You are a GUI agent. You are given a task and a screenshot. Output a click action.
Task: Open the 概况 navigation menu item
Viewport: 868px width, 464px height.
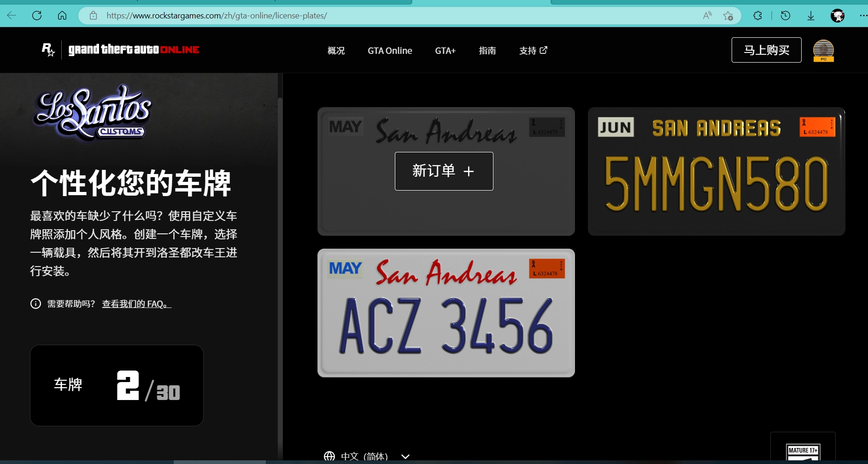pyautogui.click(x=336, y=51)
